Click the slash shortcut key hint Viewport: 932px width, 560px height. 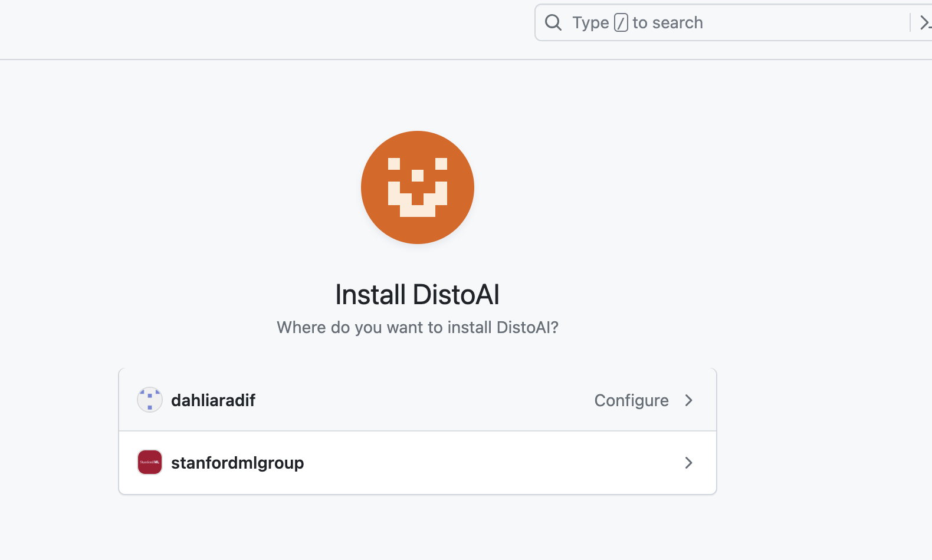(x=621, y=22)
